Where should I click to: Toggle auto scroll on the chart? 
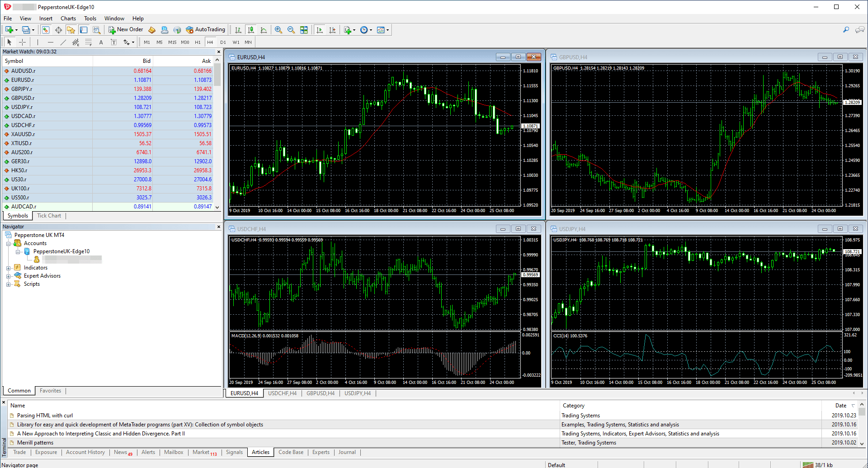[x=319, y=29]
